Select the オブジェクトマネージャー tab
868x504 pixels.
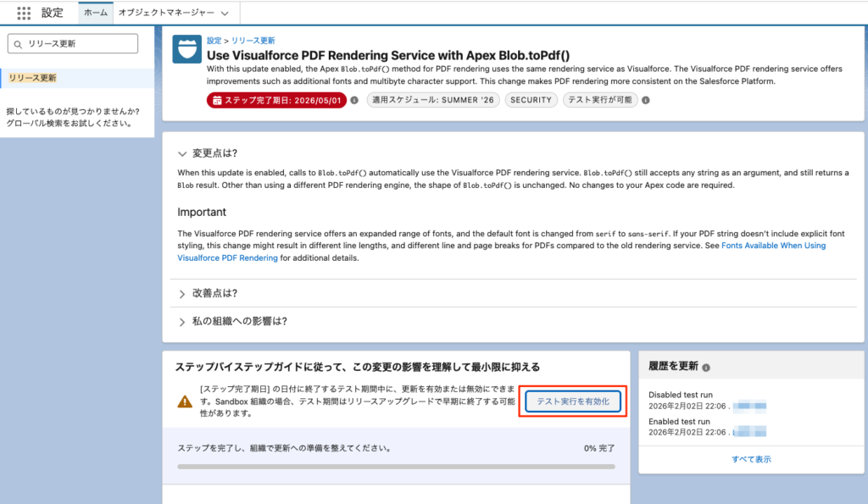click(x=165, y=14)
